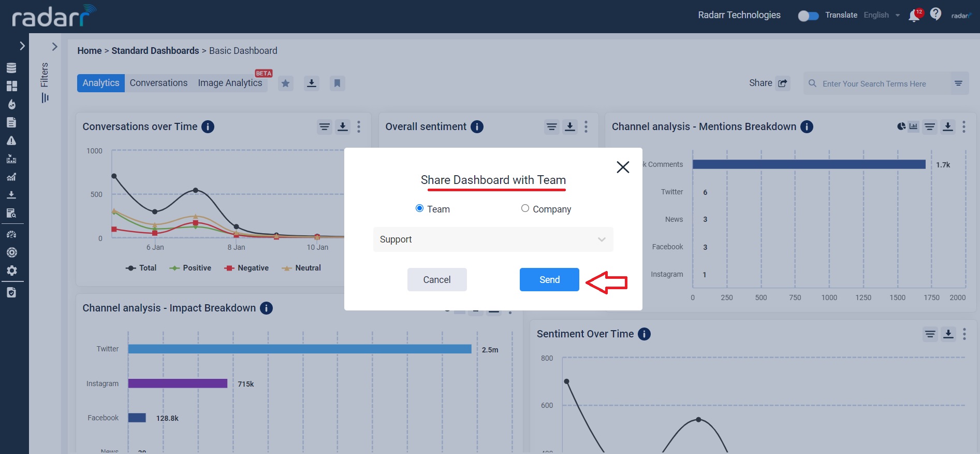
Task: Open filter for Overall sentiment widget
Action: (x=552, y=126)
